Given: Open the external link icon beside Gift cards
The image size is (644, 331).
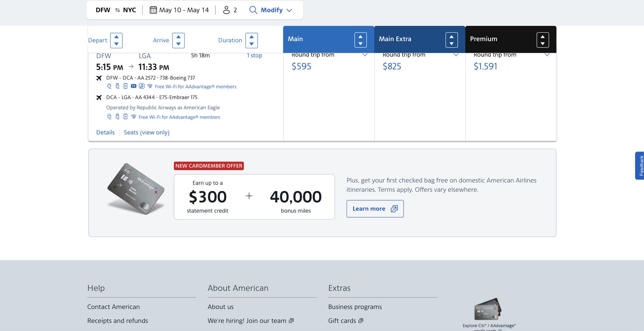Looking at the screenshot, I should tap(361, 321).
